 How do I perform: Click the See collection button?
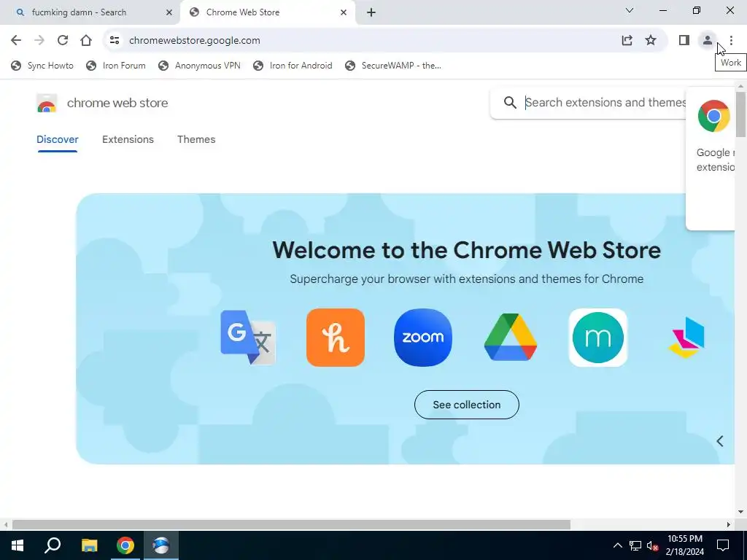point(466,405)
